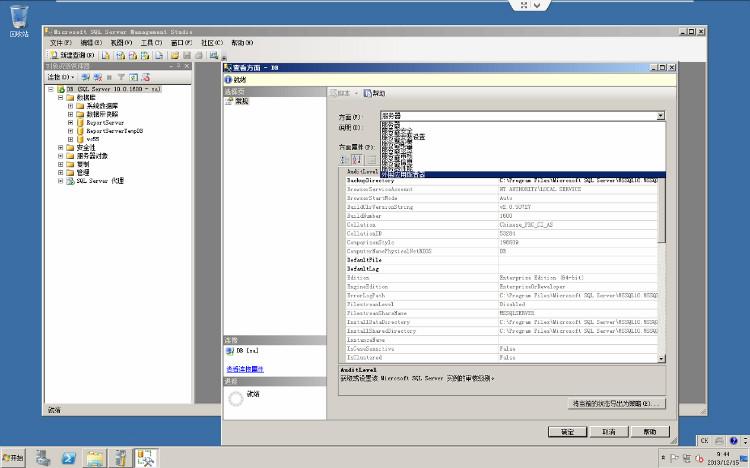This screenshot has height=468, width=750.
Task: Select the Collation property row
Action: click(501, 224)
